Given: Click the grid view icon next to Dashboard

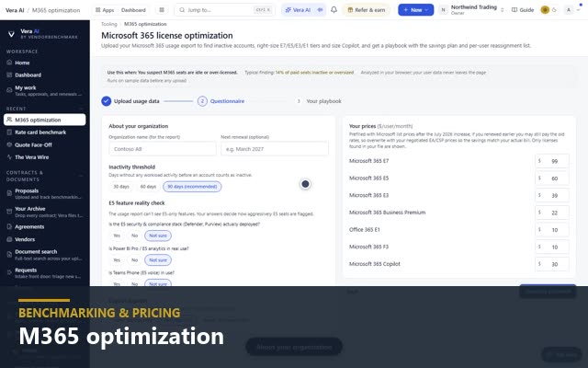Looking at the screenshot, I should click(162, 10).
